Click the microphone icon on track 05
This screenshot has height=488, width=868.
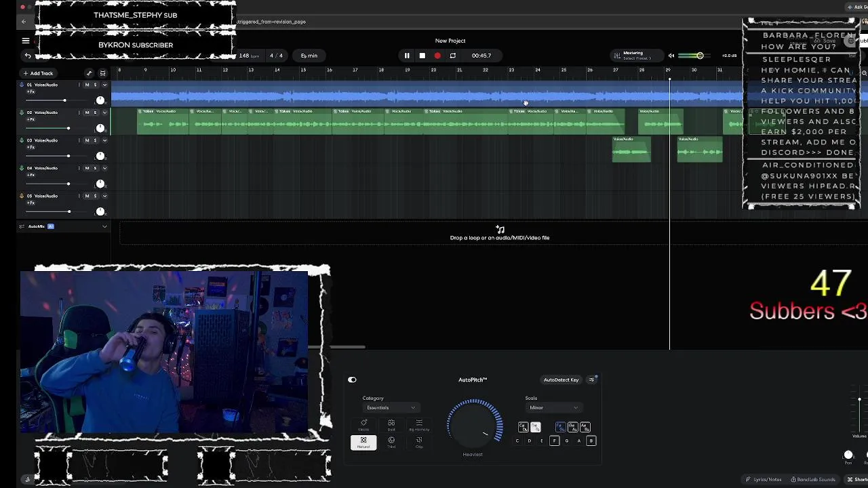[x=22, y=196]
